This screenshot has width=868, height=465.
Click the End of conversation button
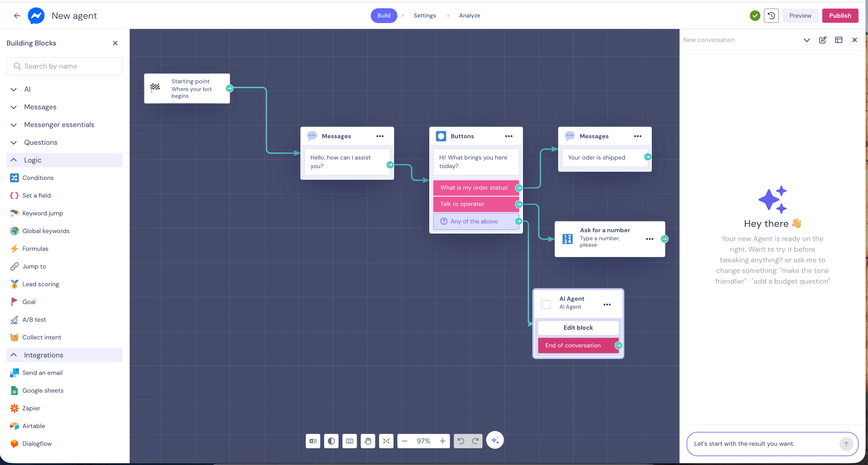pos(578,345)
